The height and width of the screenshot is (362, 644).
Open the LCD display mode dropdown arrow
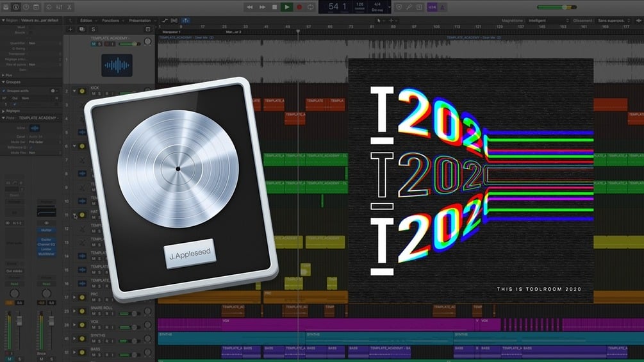tap(389, 7)
